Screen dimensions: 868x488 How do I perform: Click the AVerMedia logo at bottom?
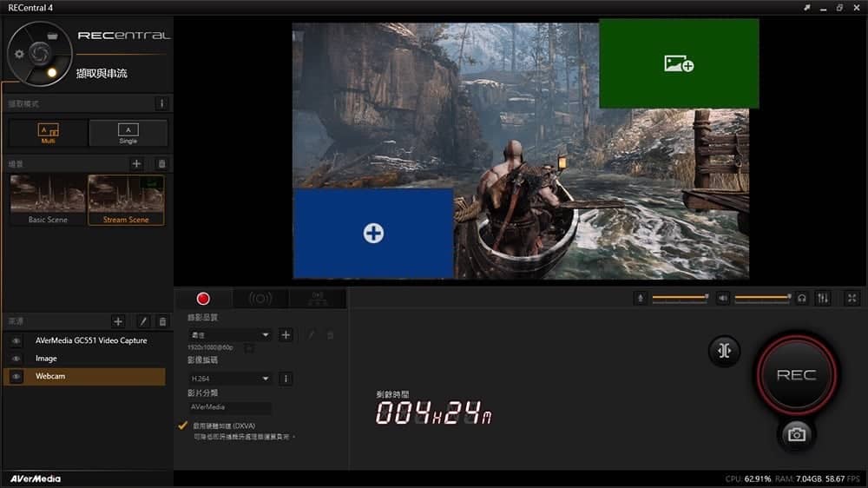pyautogui.click(x=36, y=478)
